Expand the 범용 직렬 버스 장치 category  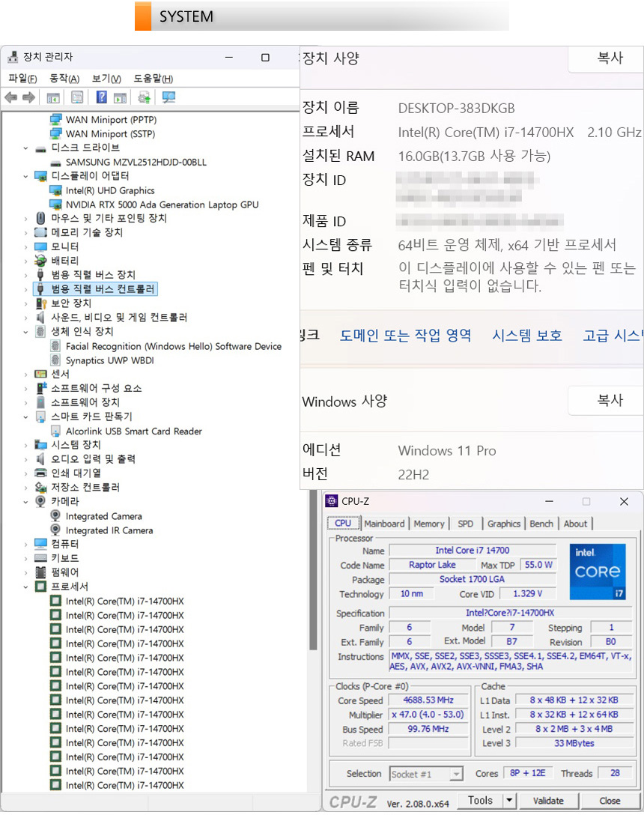pos(25,275)
